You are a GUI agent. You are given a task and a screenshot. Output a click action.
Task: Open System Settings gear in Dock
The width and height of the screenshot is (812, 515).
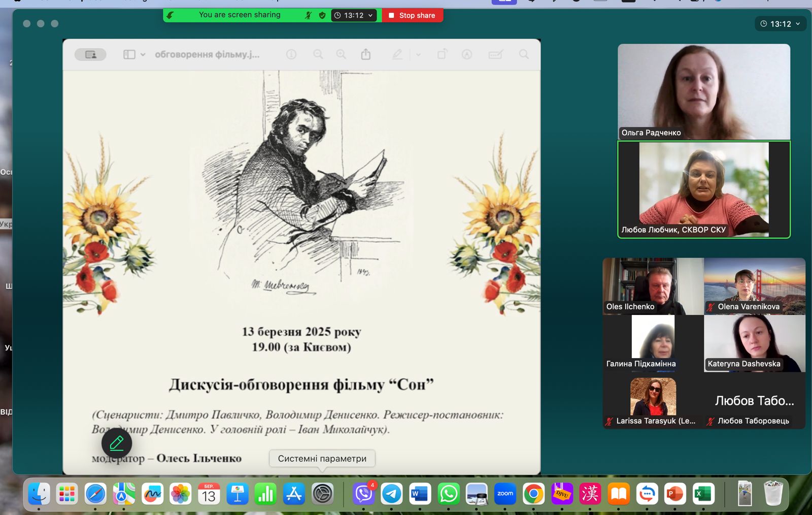323,494
